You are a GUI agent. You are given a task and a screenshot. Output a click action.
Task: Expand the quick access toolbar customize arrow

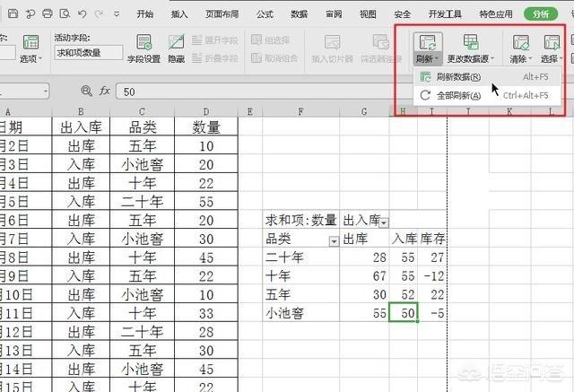[x=117, y=14]
